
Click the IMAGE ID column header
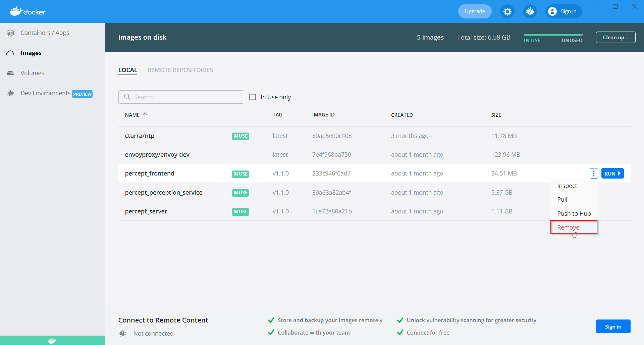323,115
